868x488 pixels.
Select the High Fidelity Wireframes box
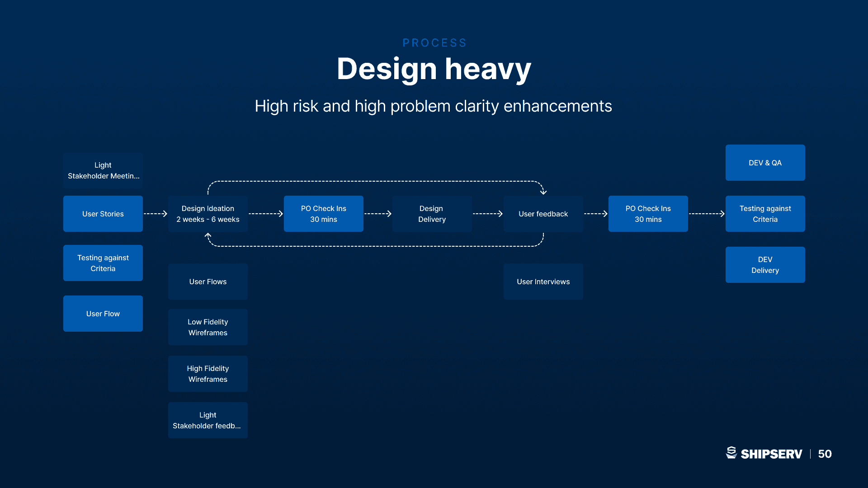click(208, 374)
